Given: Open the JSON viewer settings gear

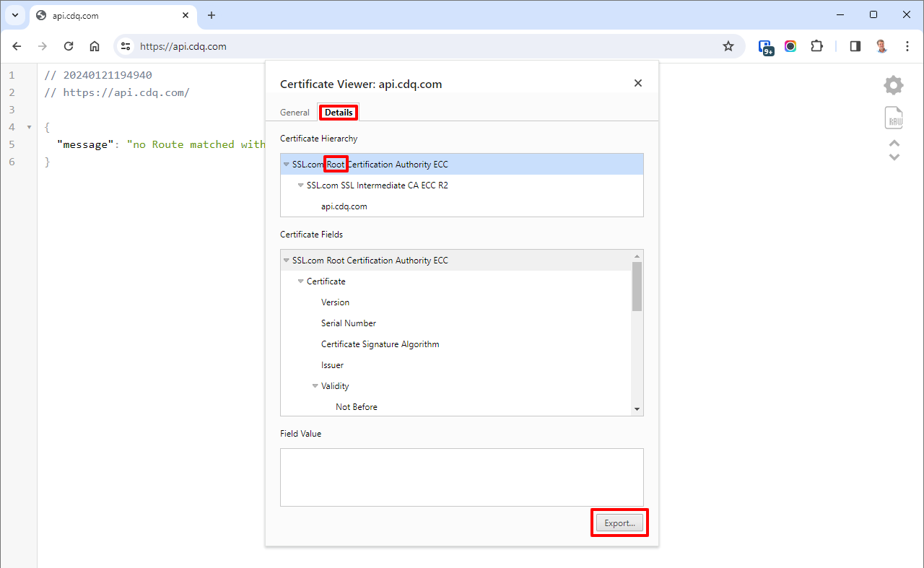Looking at the screenshot, I should [x=894, y=85].
